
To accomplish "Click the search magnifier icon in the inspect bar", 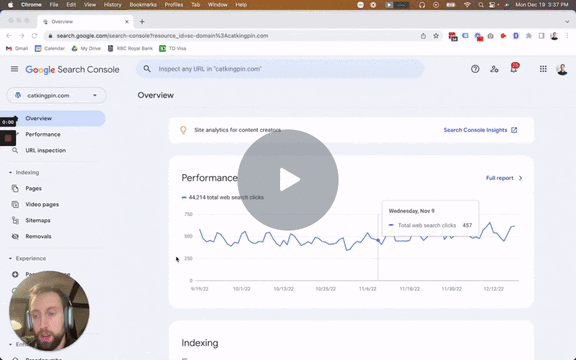I will click(147, 69).
